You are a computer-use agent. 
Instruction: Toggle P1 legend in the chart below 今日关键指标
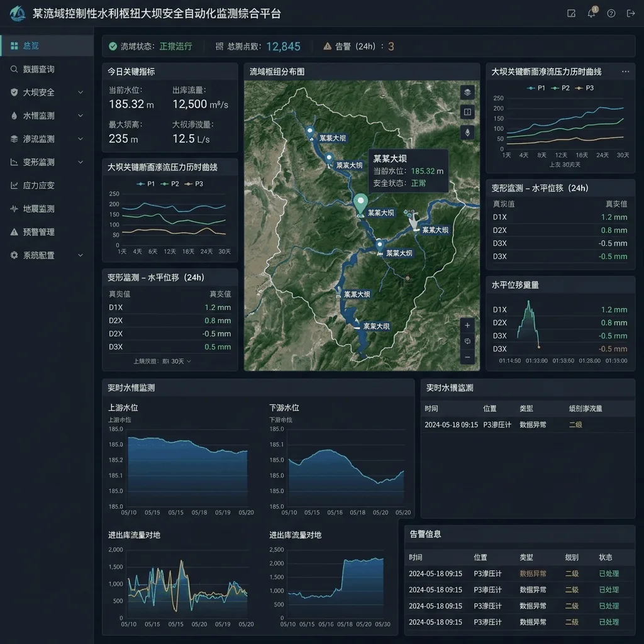click(146, 184)
